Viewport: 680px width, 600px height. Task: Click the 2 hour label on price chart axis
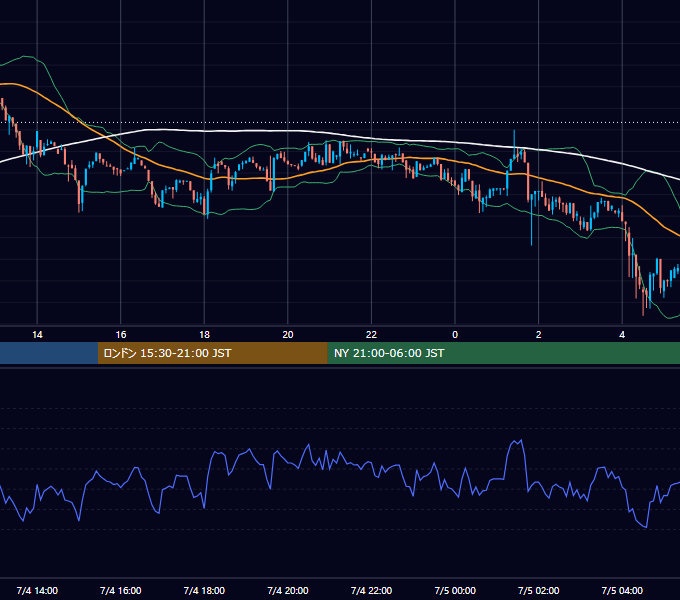click(539, 335)
